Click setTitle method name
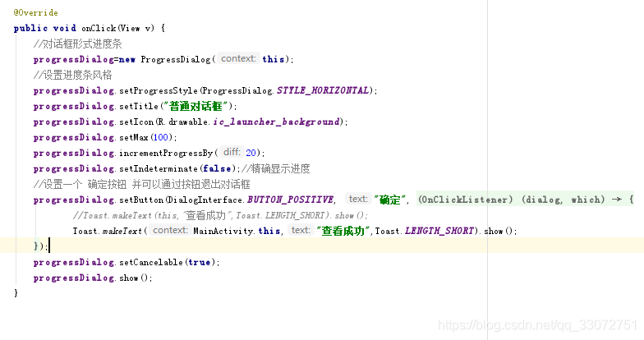The image size is (644, 340). [x=138, y=106]
